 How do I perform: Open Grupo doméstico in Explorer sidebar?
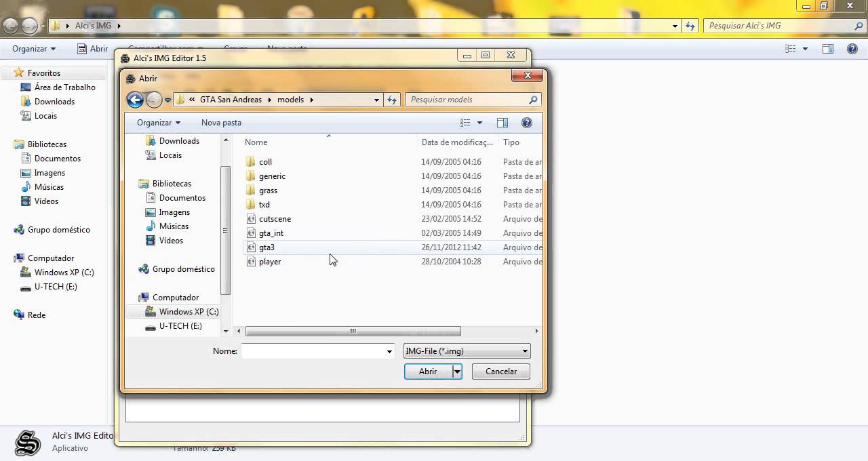click(58, 230)
